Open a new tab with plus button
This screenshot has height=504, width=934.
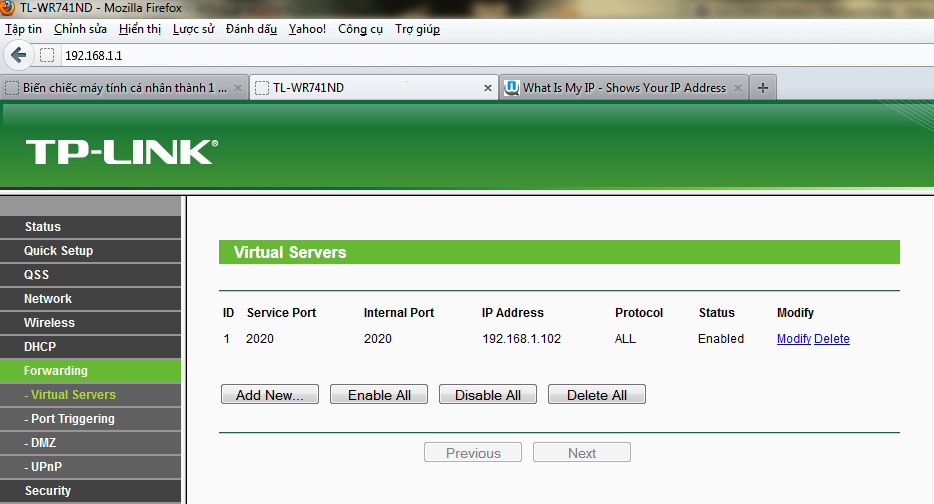[762, 88]
